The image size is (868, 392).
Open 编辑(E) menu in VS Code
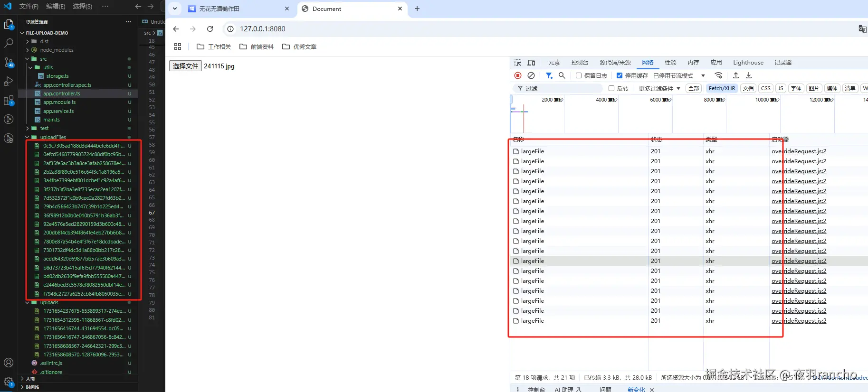56,6
